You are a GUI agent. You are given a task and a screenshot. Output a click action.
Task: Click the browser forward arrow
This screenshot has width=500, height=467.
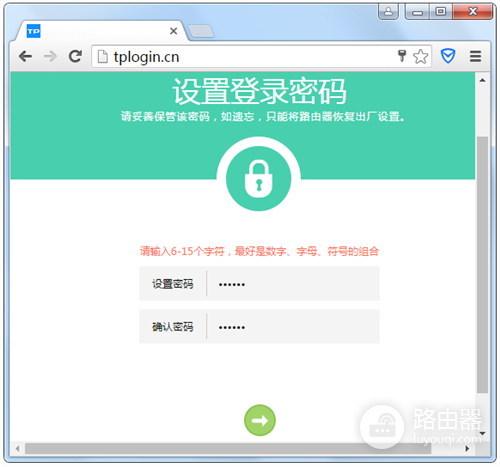[50, 56]
